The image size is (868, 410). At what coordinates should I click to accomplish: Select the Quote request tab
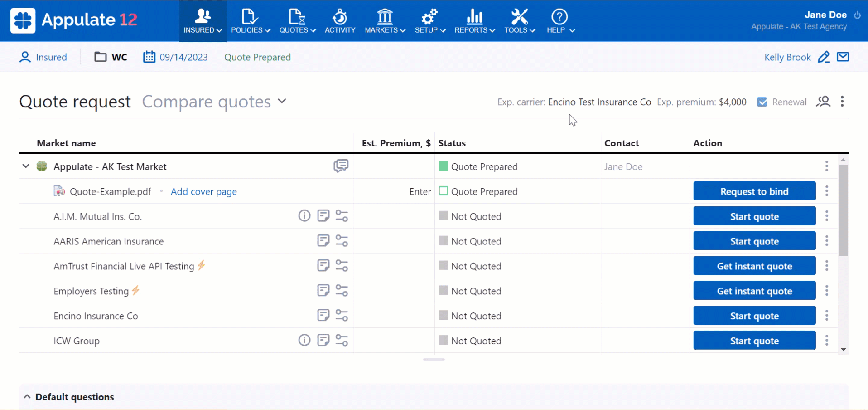pos(75,102)
